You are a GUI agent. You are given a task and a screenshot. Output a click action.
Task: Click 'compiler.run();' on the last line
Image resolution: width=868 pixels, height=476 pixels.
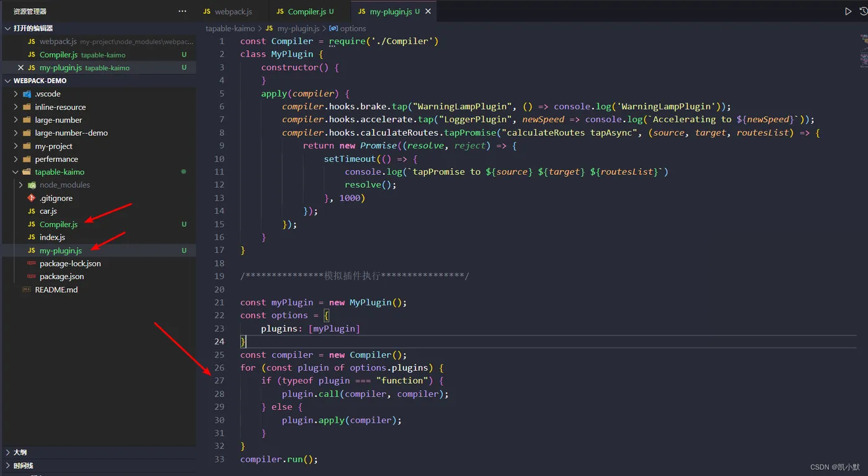[x=279, y=459]
